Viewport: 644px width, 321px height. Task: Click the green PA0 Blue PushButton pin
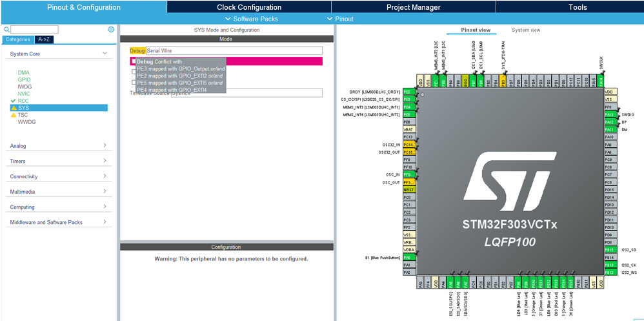[410, 258]
